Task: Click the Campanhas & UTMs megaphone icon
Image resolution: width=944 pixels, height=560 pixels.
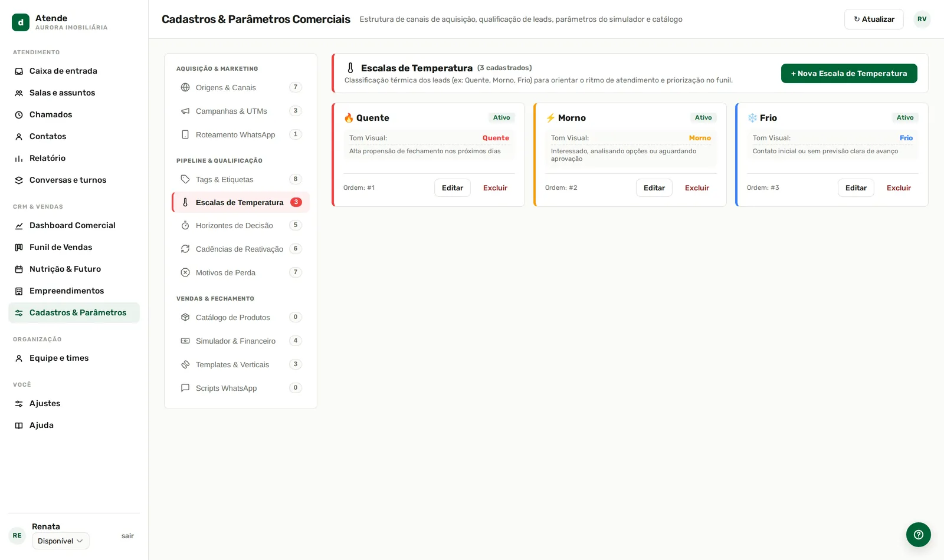Action: (x=185, y=111)
